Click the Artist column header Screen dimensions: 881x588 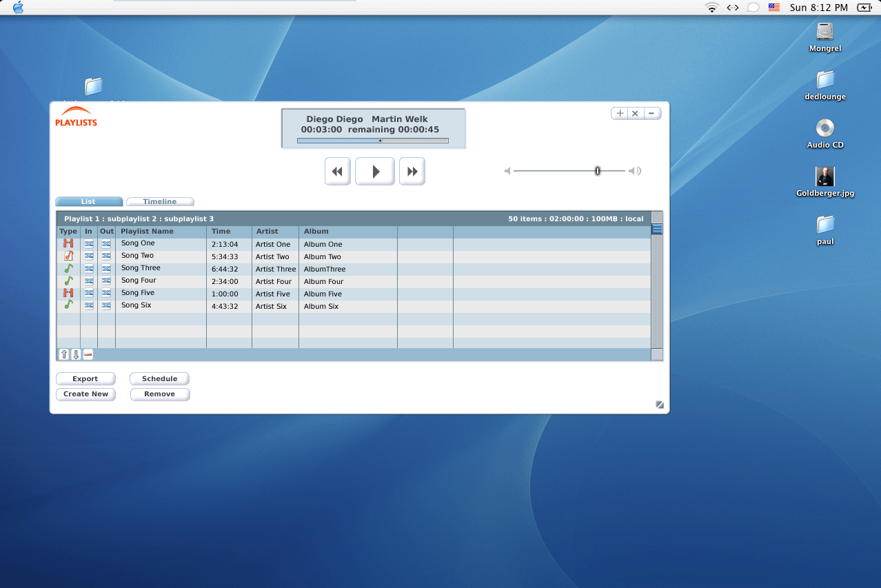(267, 232)
